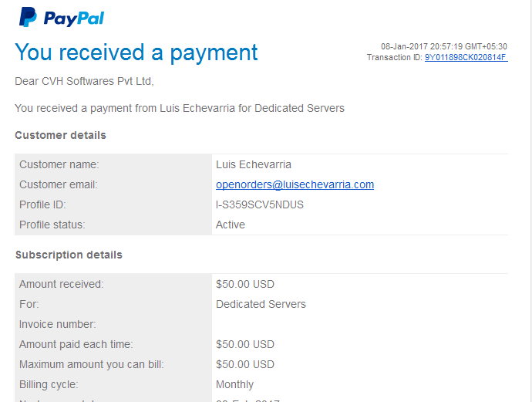Select the date 08-Jan-2017 20:57:19 GMT+05:30
This screenshot has width=532, height=402.
point(444,46)
